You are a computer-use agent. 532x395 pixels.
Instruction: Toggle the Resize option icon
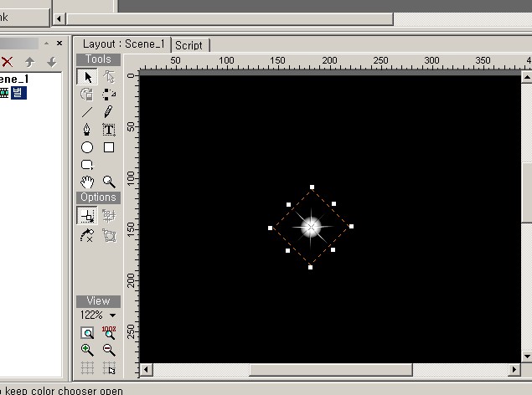(109, 215)
